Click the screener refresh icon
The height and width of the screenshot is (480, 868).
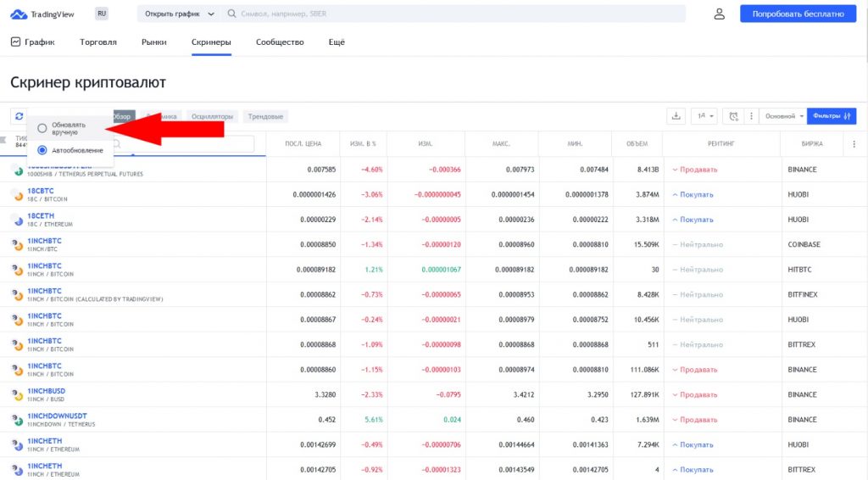pos(19,116)
